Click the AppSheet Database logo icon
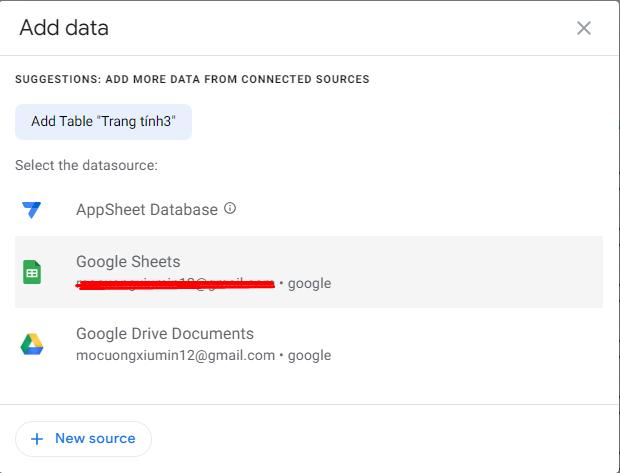620x473 pixels. coord(32,210)
